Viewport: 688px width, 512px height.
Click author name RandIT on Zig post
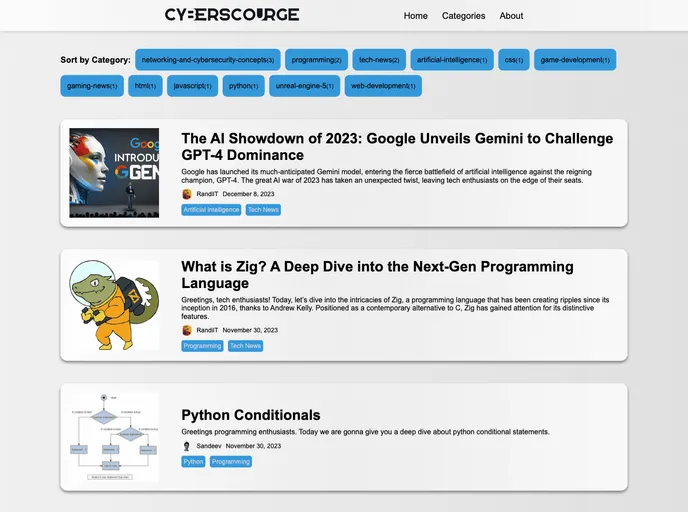tap(207, 330)
